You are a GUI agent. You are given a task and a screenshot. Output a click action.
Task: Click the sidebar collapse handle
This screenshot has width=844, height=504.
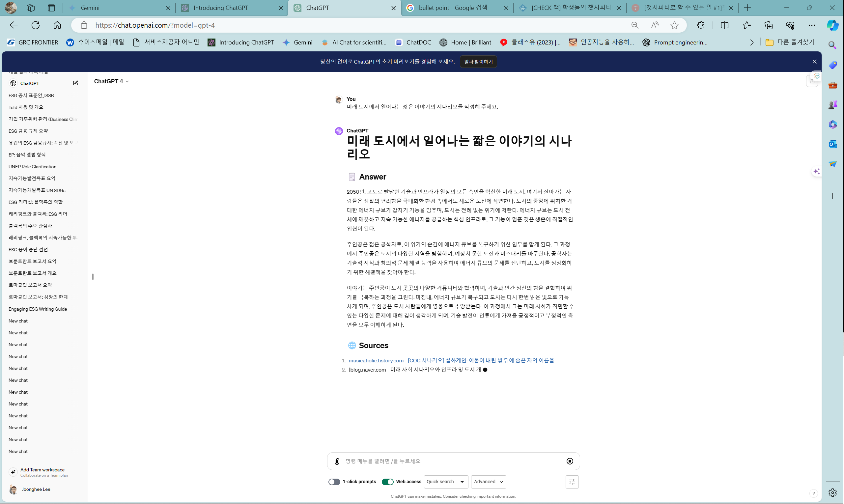[x=93, y=276]
